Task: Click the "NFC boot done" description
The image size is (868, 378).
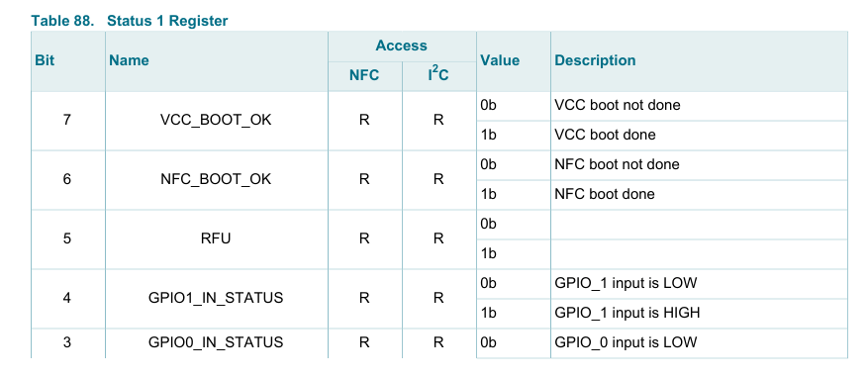Action: tap(605, 194)
